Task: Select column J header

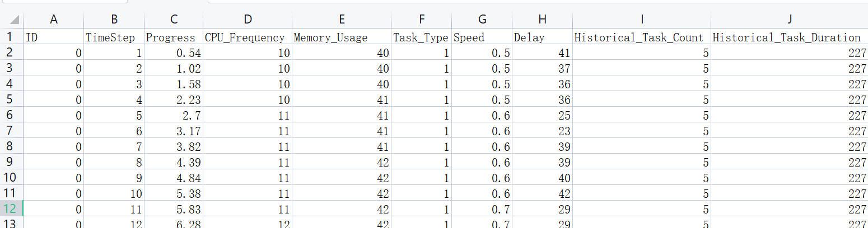Action: (x=789, y=20)
